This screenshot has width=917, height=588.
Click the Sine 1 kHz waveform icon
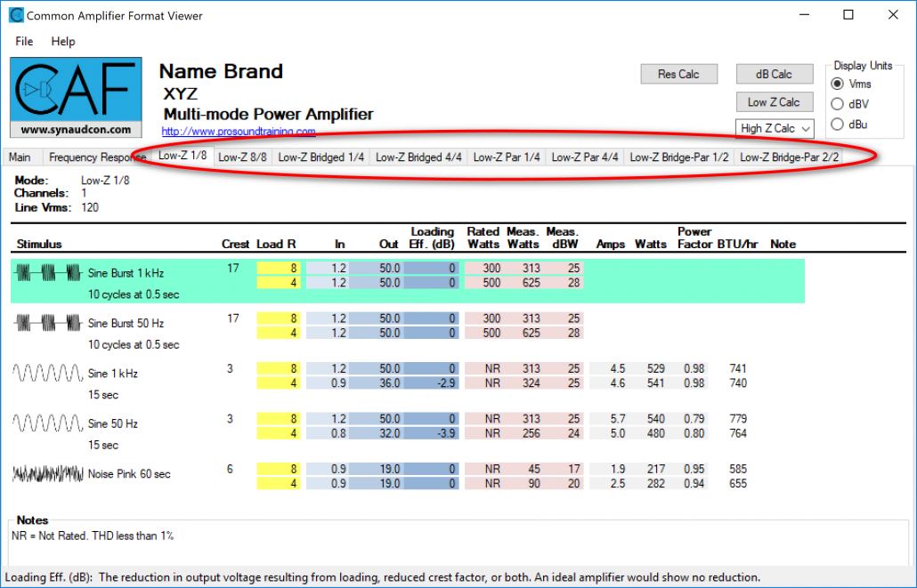pyautogui.click(x=48, y=374)
